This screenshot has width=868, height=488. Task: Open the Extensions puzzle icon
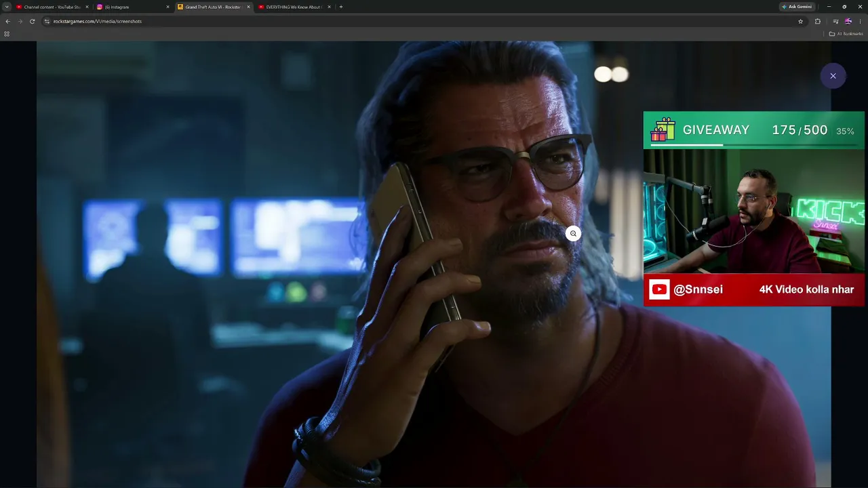click(817, 21)
